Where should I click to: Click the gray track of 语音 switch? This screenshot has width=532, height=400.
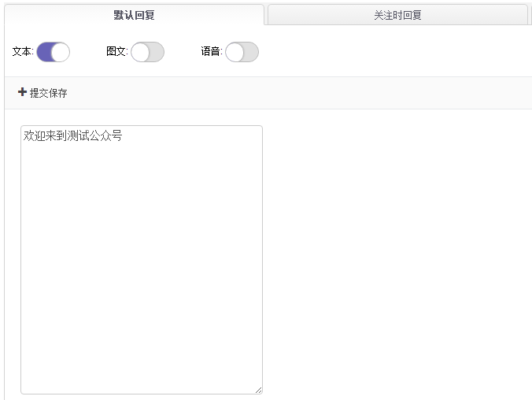[250, 52]
